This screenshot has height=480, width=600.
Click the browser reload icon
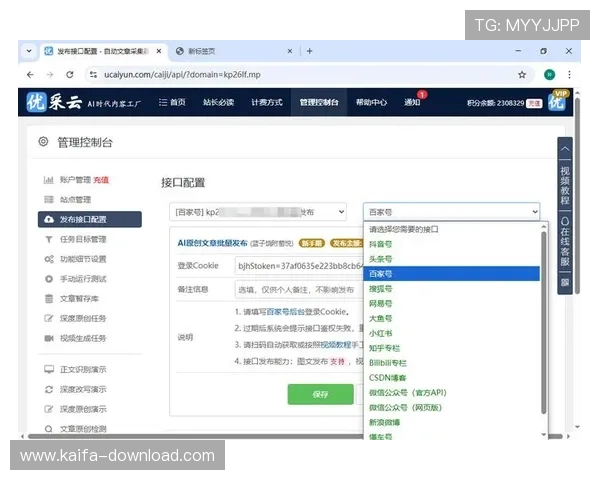tap(70, 75)
